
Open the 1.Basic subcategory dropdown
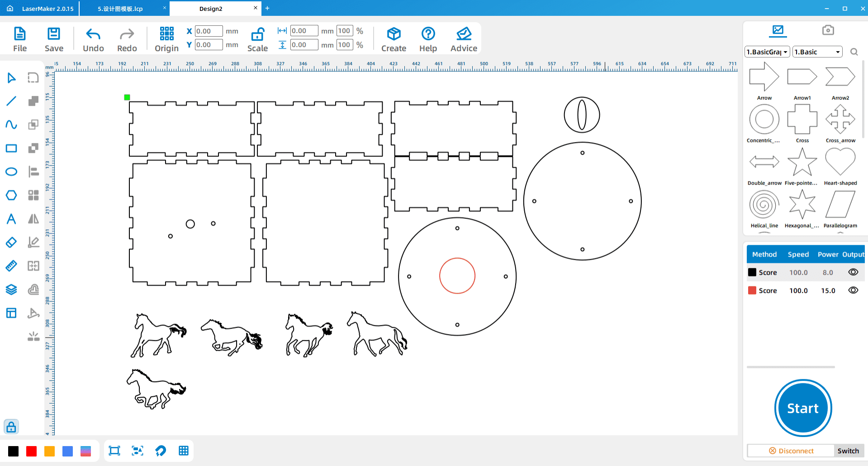pos(817,52)
